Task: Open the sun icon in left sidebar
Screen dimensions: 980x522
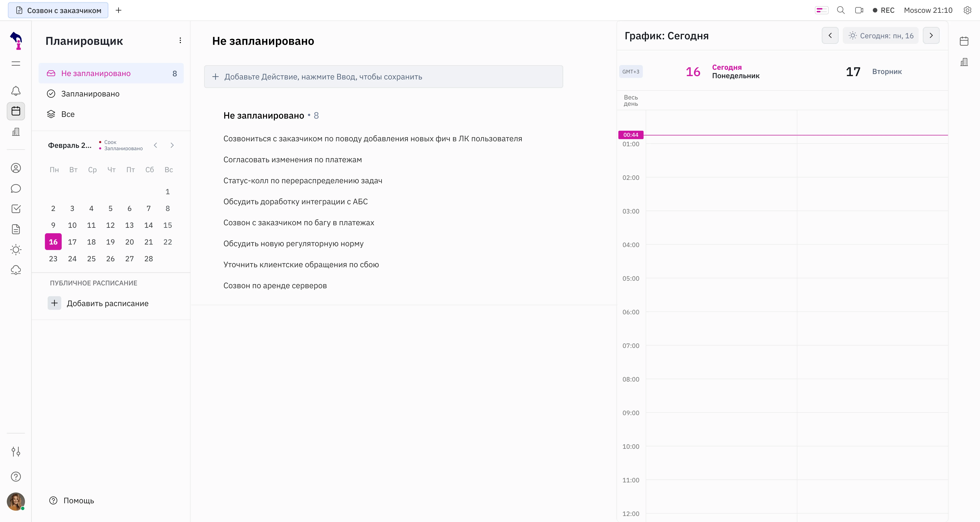Action: 16,250
